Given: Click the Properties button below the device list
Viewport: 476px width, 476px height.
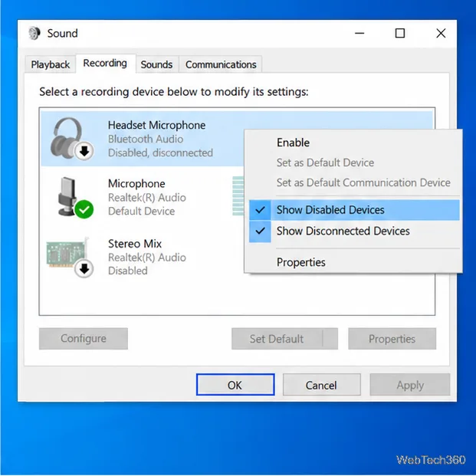Looking at the screenshot, I should [392, 339].
